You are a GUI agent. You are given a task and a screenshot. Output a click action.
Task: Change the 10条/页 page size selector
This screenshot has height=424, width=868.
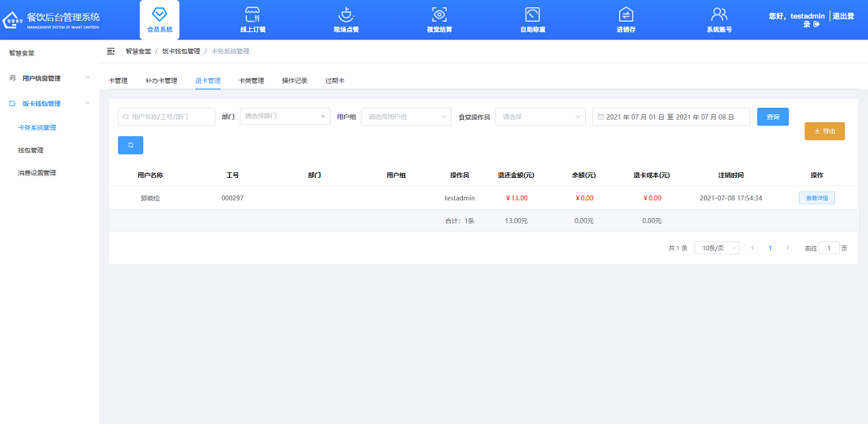click(x=716, y=248)
